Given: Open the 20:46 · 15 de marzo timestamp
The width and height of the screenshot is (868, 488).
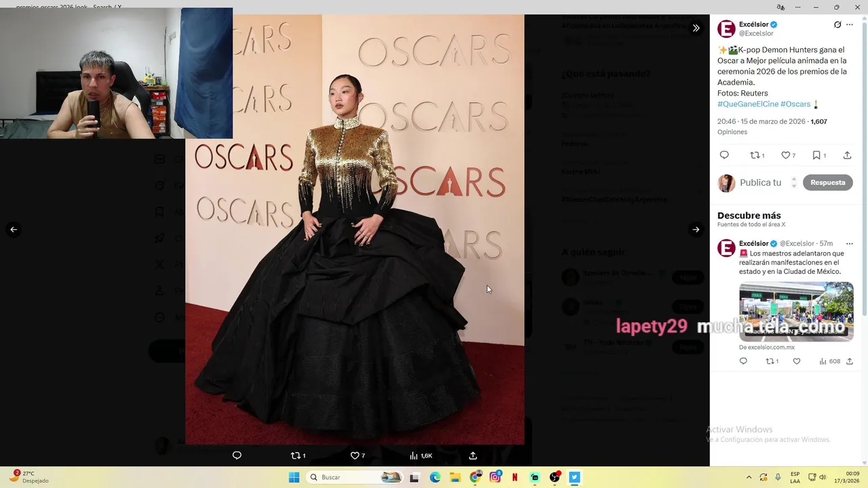Looking at the screenshot, I should (762, 121).
